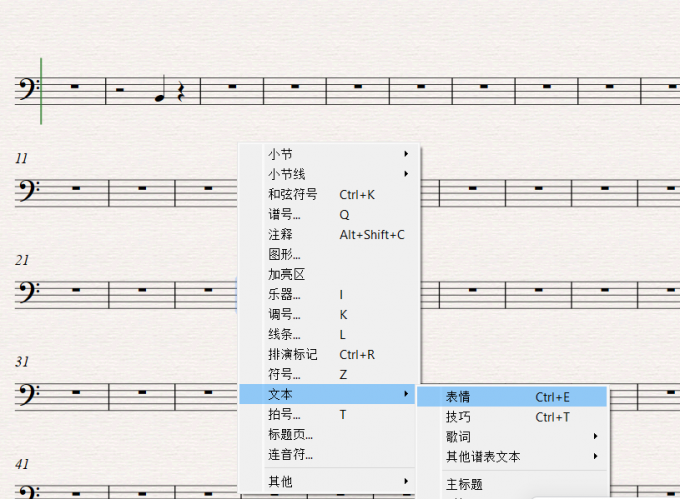The image size is (680, 499).
Task: Click the arrow beside 小节
Action: tap(406, 153)
